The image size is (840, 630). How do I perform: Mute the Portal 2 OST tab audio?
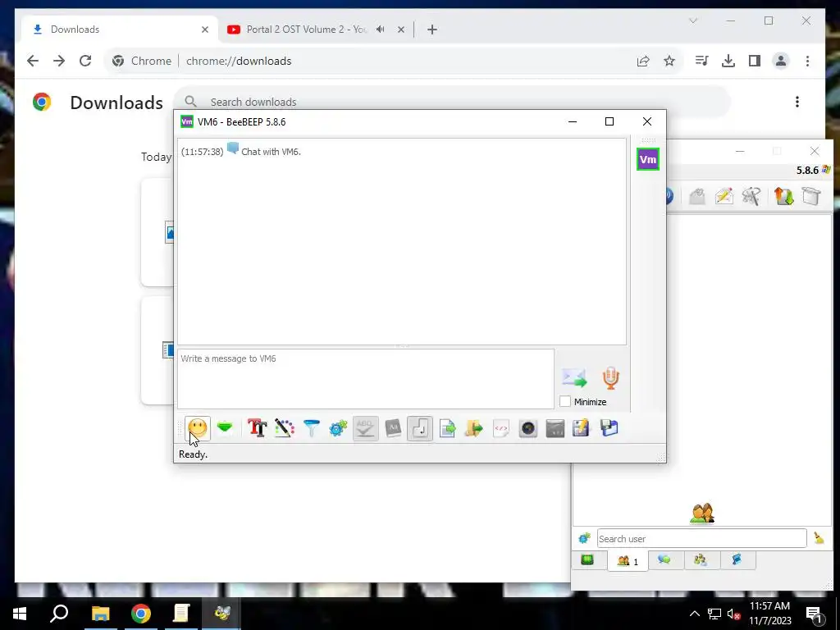tap(381, 29)
